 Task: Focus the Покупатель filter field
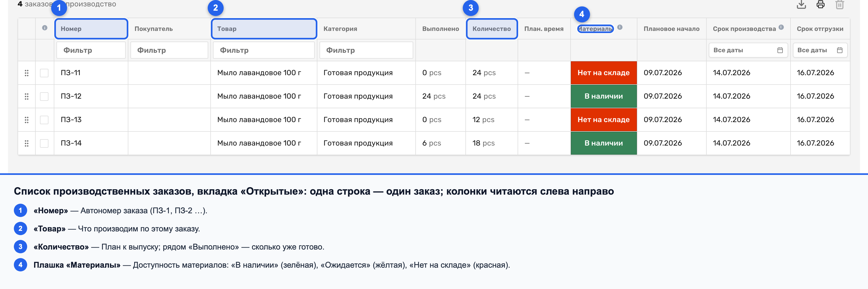tap(169, 50)
